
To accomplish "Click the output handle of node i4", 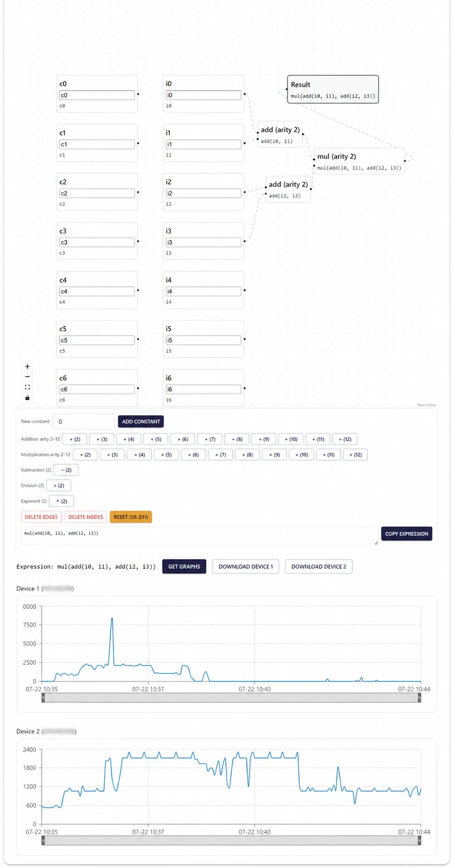I will tap(245, 290).
